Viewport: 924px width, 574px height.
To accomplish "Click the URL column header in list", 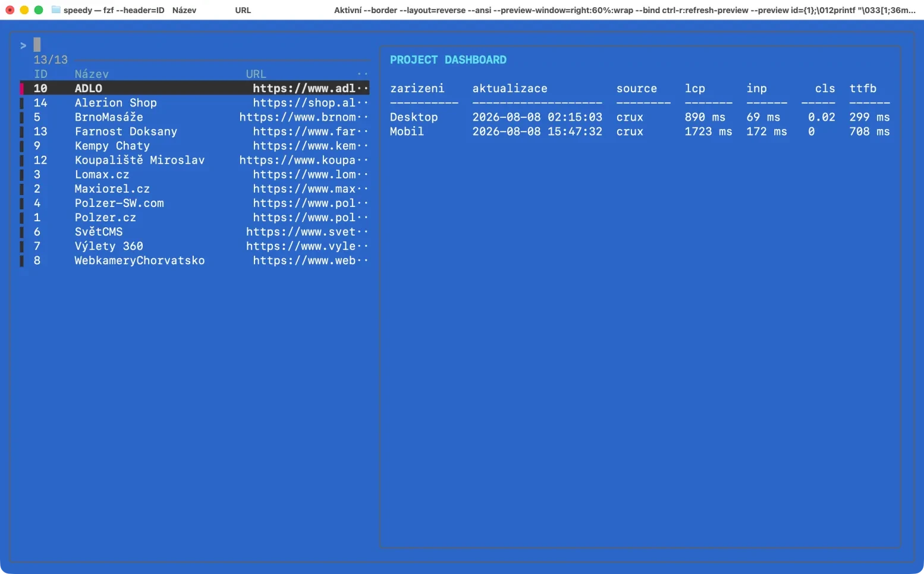I will coord(256,74).
